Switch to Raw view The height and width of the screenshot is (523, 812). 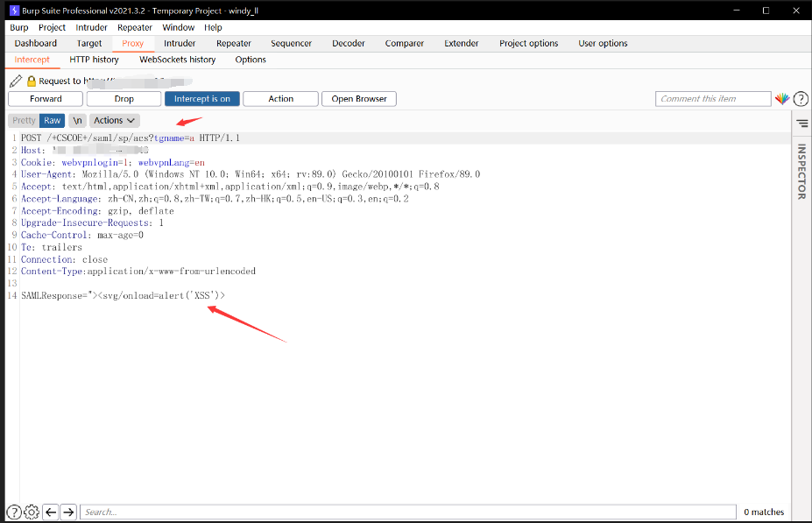52,120
